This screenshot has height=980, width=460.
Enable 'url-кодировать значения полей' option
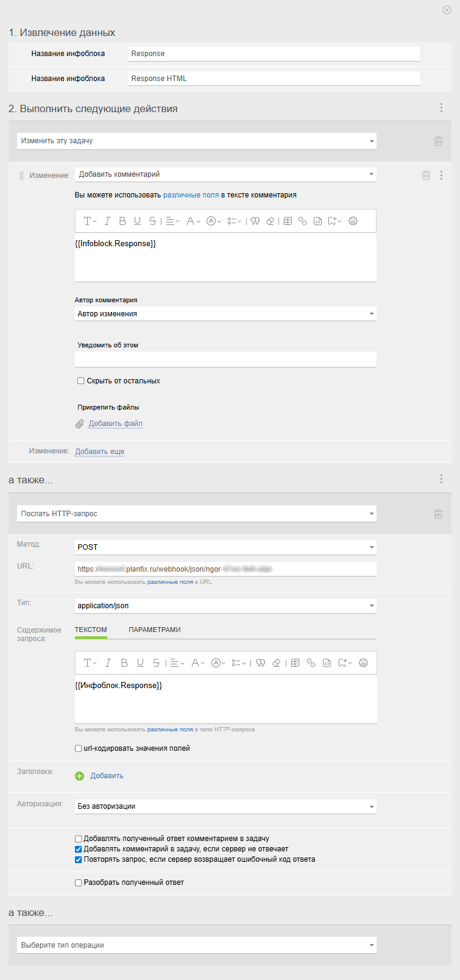tap(79, 748)
